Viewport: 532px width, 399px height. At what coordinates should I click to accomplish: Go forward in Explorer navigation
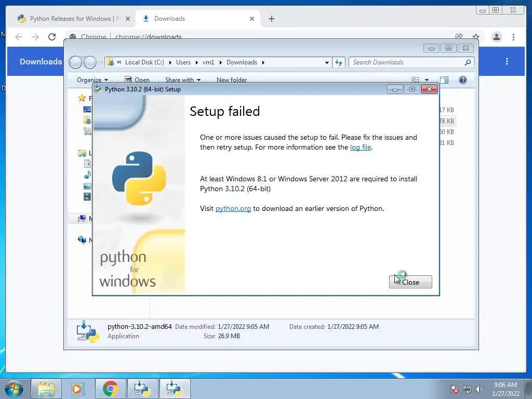[90, 62]
